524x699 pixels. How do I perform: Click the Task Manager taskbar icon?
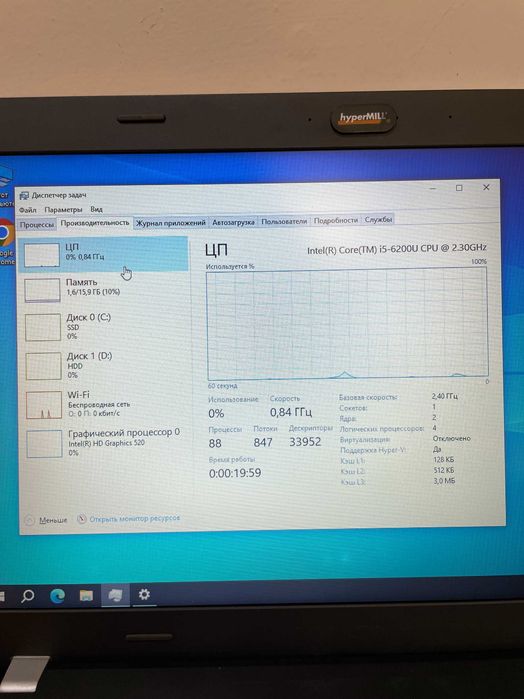tap(116, 595)
